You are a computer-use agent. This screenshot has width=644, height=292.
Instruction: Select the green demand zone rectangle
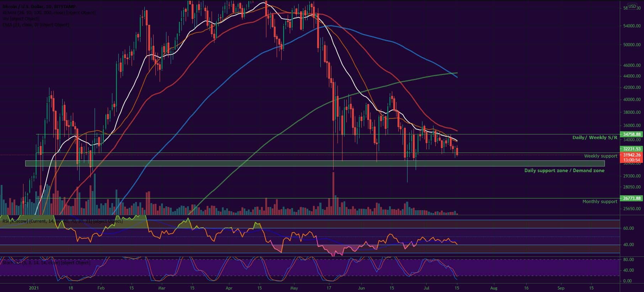pyautogui.click(x=315, y=164)
